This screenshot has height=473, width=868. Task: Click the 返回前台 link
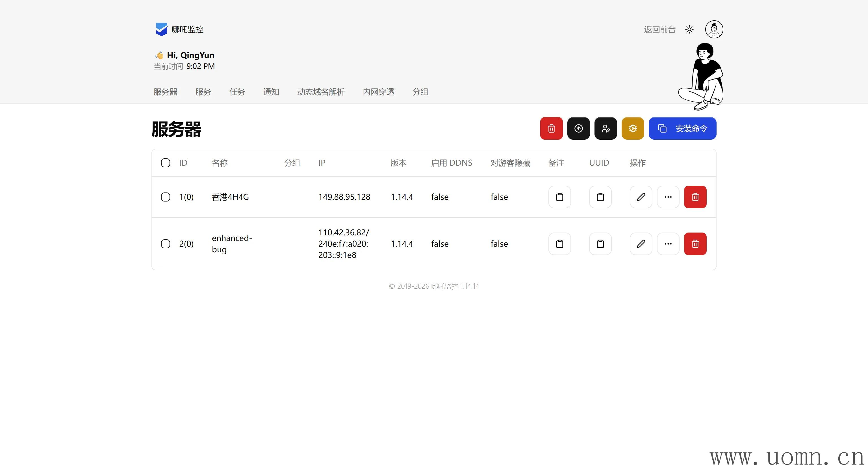click(x=659, y=30)
